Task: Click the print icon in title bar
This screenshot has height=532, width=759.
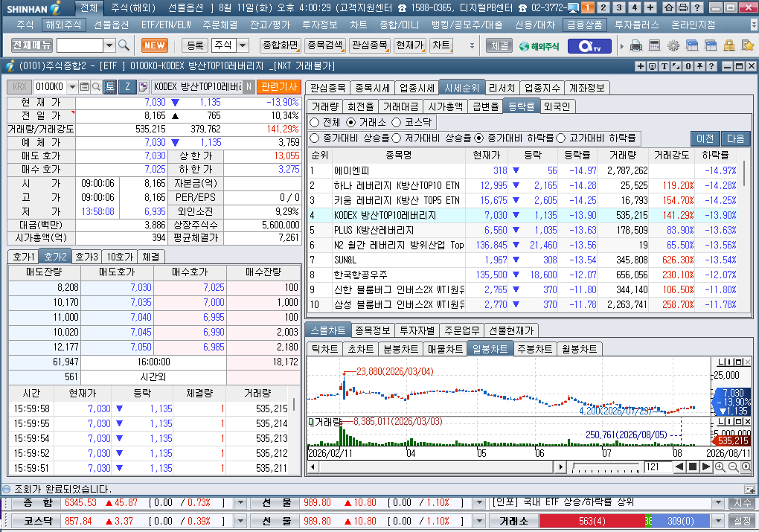Action: (682, 7)
